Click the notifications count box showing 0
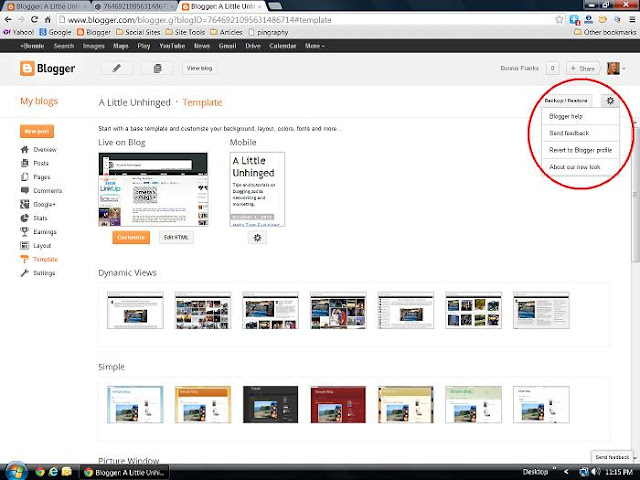Screen dimensions: 640x480 [x=552, y=68]
